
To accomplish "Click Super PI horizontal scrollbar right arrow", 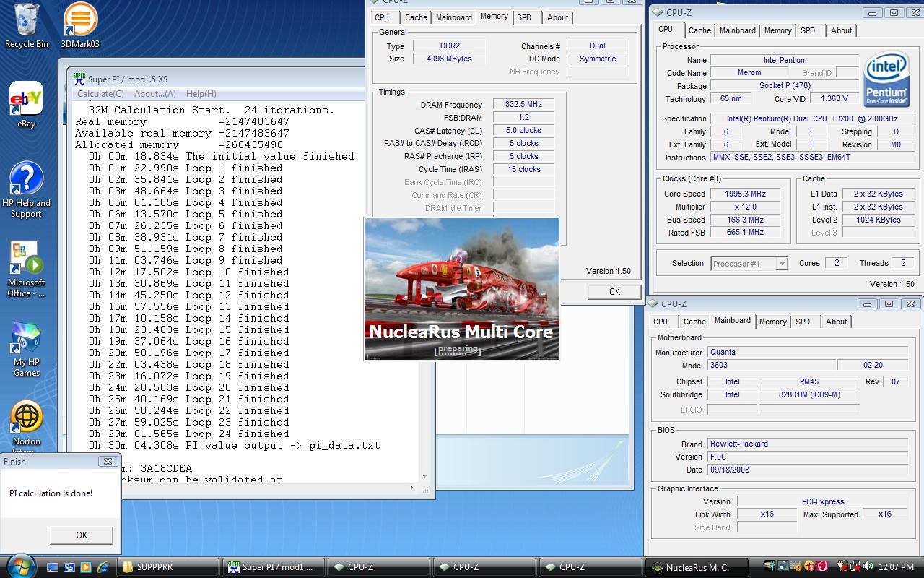I will pyautogui.click(x=412, y=488).
